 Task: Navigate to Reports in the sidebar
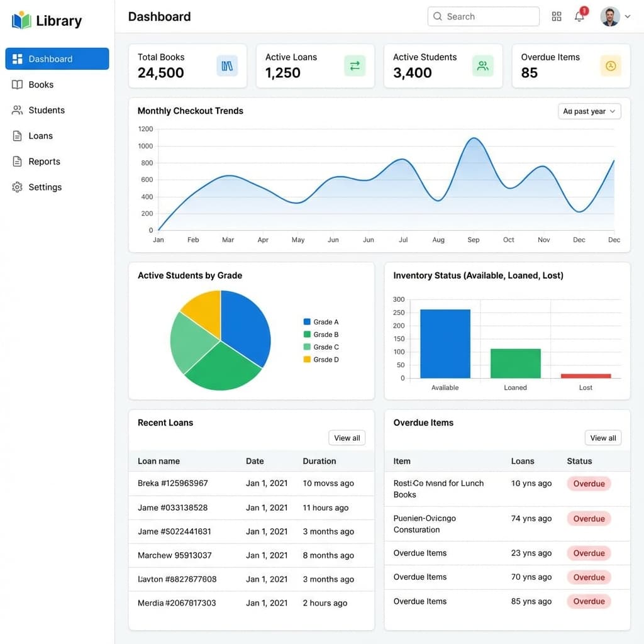coord(44,161)
